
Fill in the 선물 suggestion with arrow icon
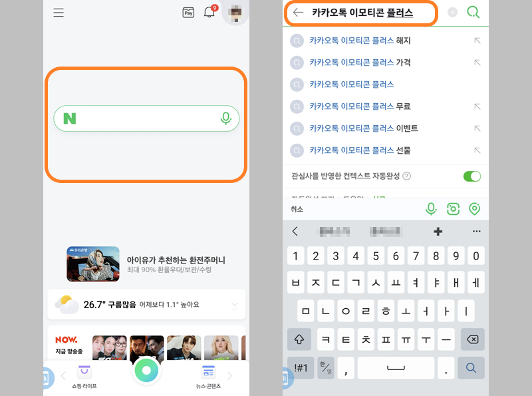[477, 150]
